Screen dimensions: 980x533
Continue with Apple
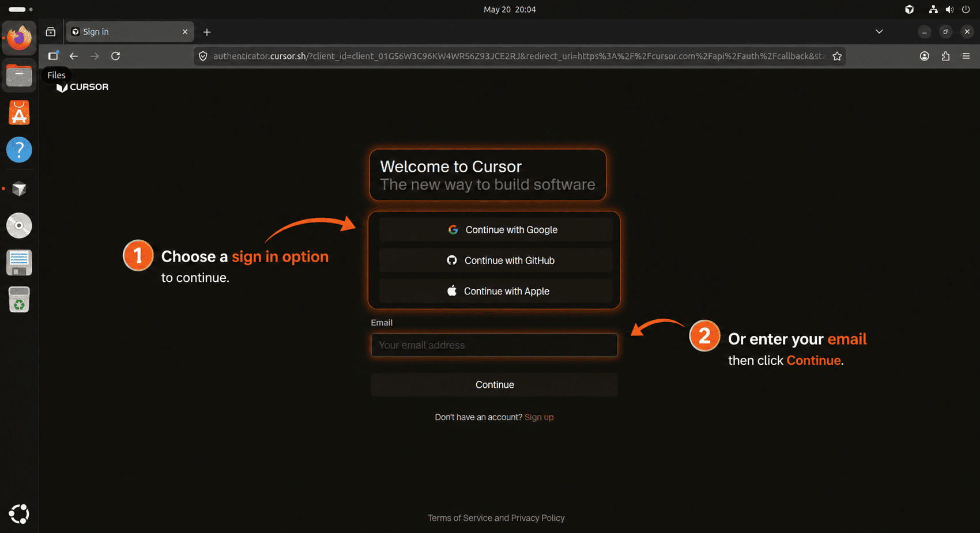(x=496, y=291)
